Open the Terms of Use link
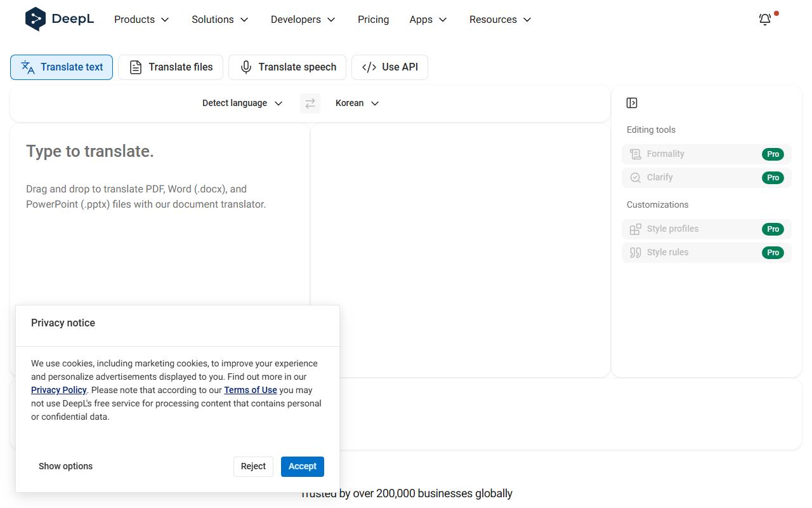This screenshot has width=812, height=508. pyautogui.click(x=251, y=391)
